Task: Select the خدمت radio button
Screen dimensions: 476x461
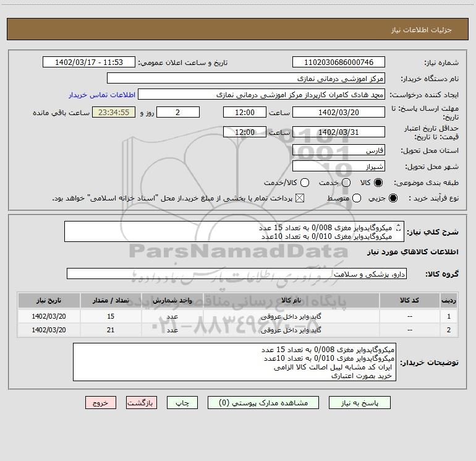Action: tap(346, 183)
